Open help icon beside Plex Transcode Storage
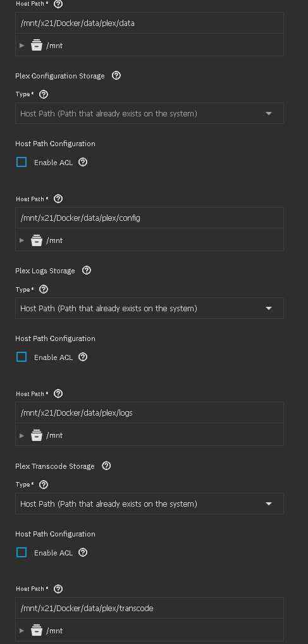 click(106, 466)
